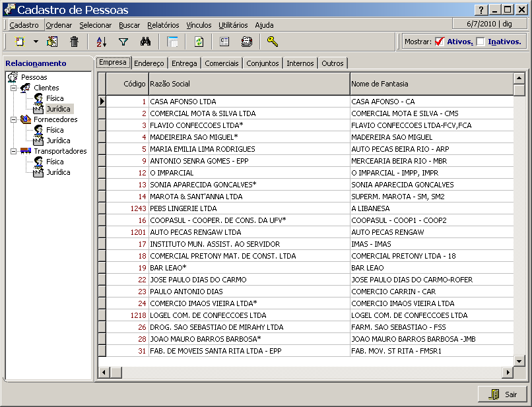Click the binoculars search icon
532x407 pixels.
click(x=146, y=42)
